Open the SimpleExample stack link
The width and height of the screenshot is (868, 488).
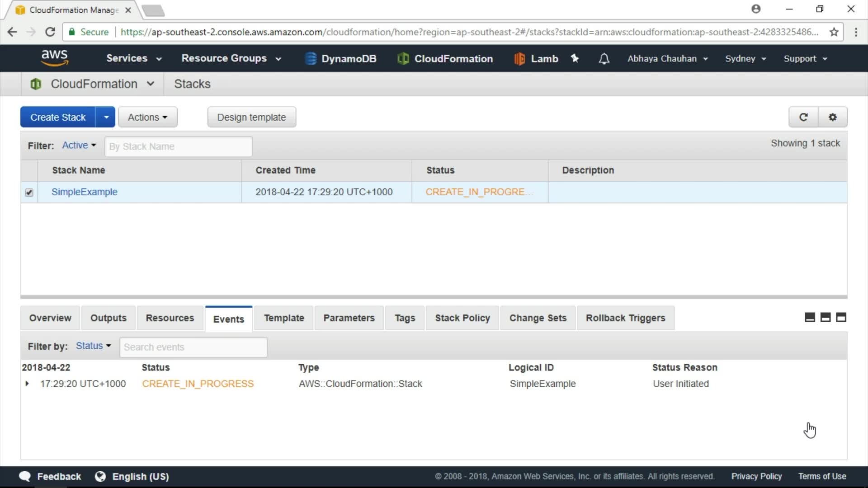coord(85,192)
